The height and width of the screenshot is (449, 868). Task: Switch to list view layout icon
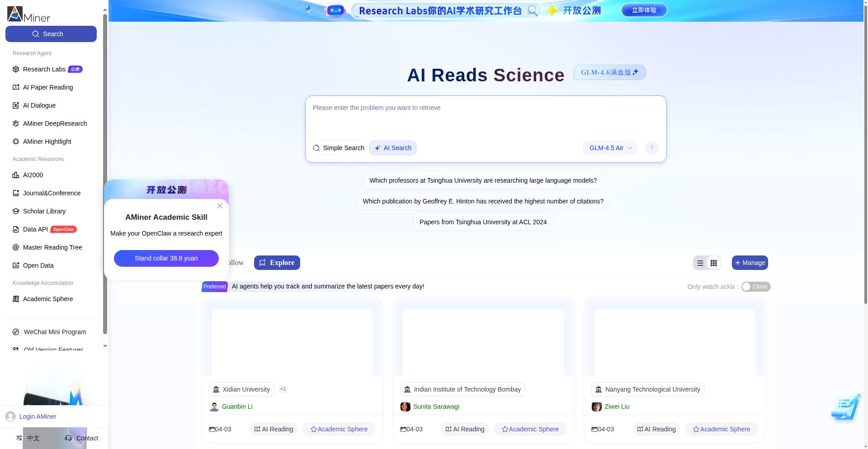click(x=700, y=263)
